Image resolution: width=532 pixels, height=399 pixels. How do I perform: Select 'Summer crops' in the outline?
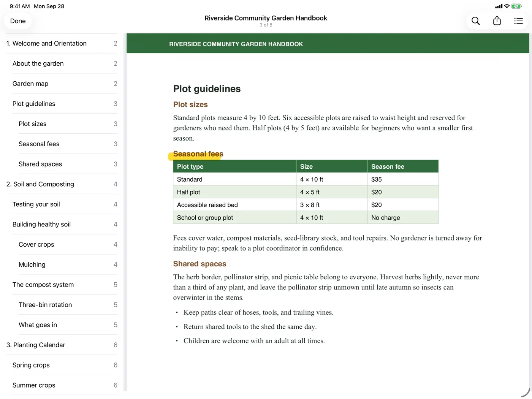coord(65,386)
